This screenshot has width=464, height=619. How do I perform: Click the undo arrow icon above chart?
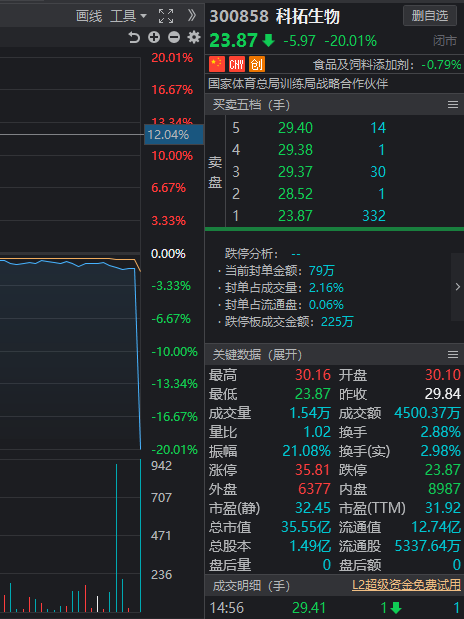134,38
